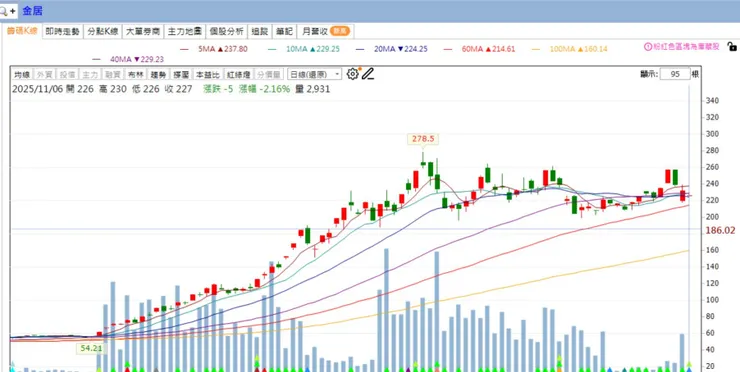Toggle the 布林 Bollinger band overlay

(135, 75)
